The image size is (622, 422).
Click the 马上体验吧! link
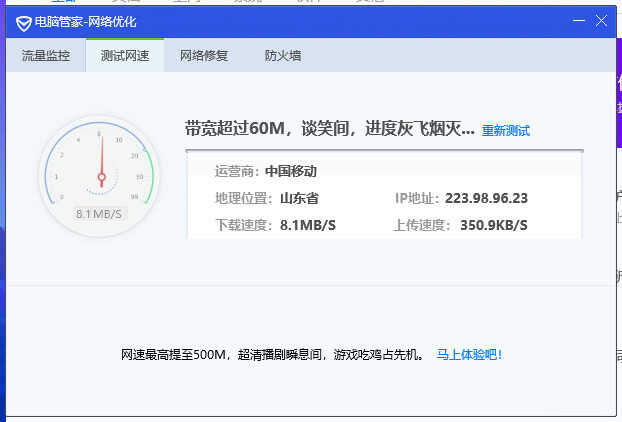point(469,354)
